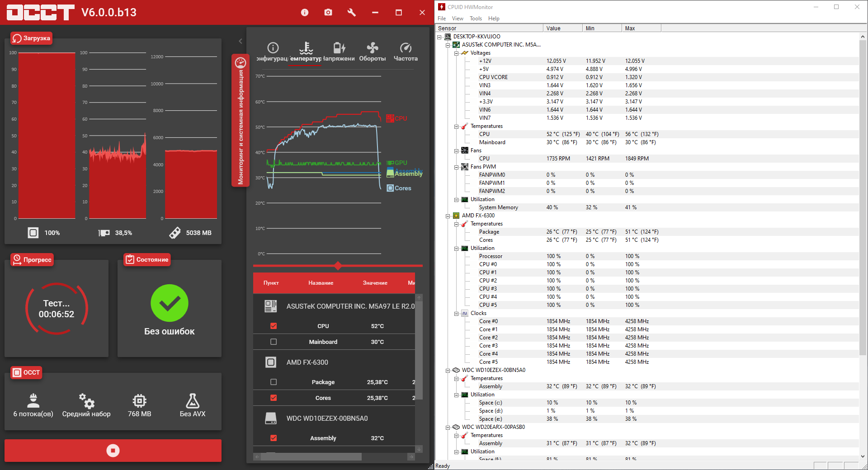Switch to the fan speed (Обороты) tab
This screenshot has height=470, width=868.
(373, 52)
